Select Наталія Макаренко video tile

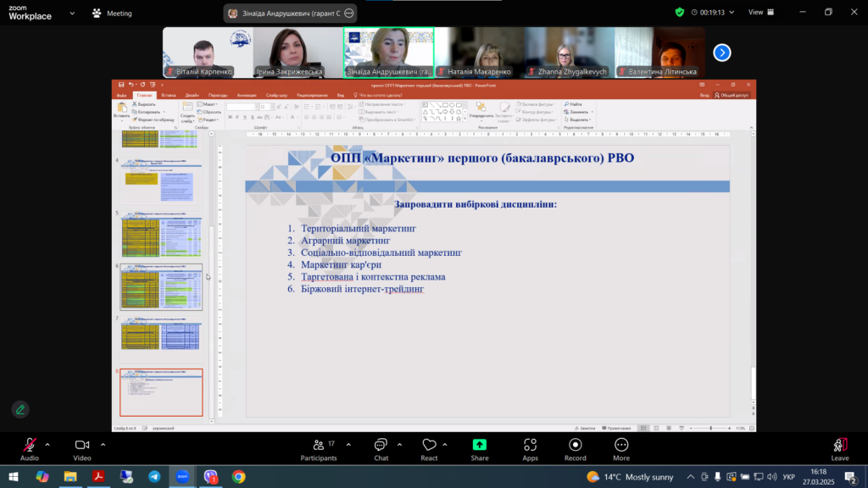[x=479, y=53]
